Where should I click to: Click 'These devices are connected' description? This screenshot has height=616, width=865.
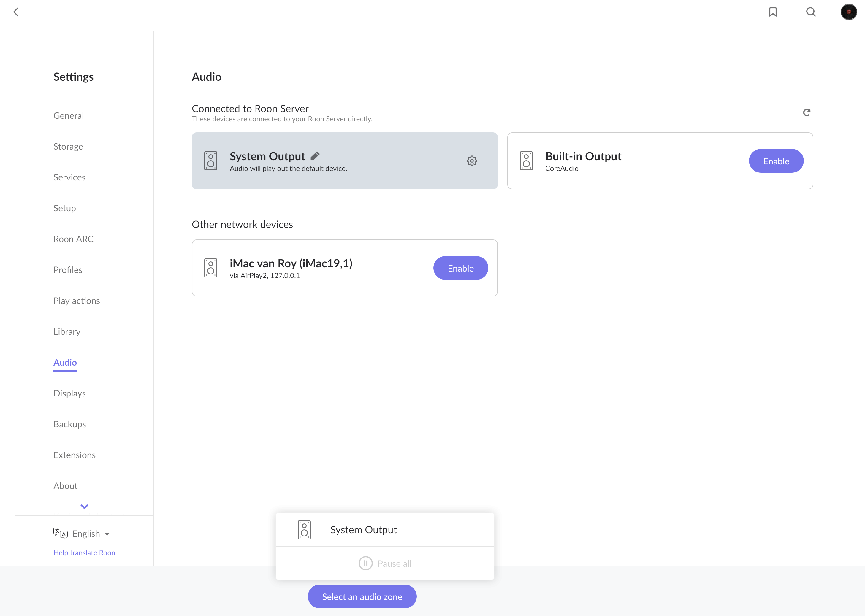pos(282,119)
